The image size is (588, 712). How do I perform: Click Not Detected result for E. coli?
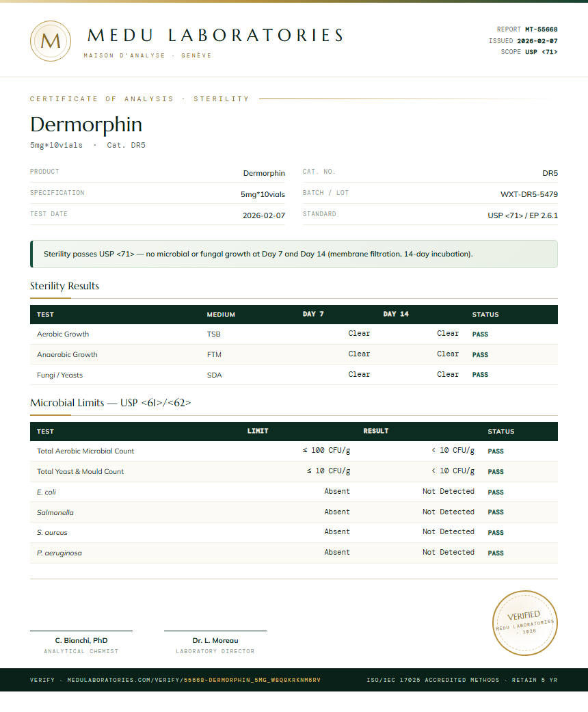coord(449,491)
